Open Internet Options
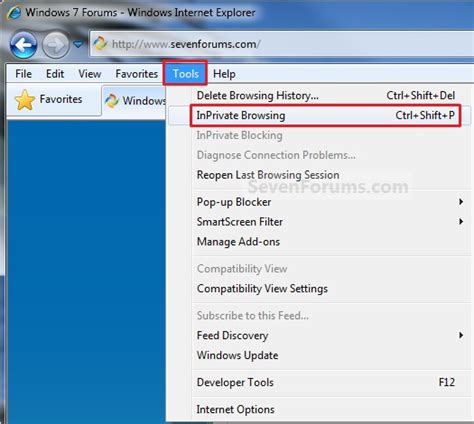This screenshot has height=424, width=474. pyautogui.click(x=320, y=409)
